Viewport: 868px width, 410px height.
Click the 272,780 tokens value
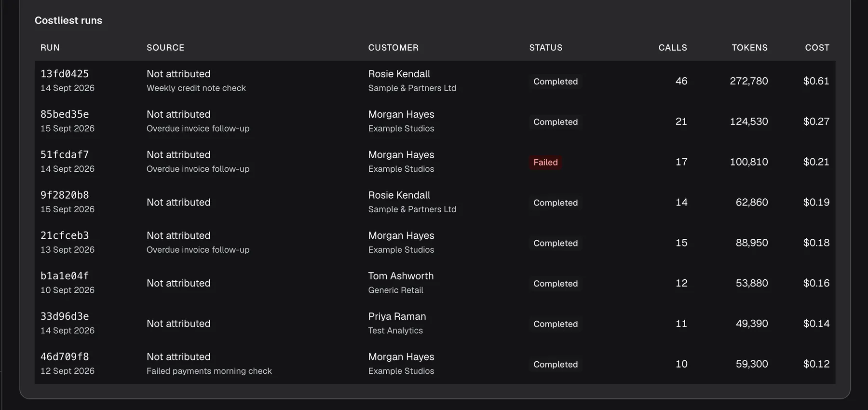point(749,81)
